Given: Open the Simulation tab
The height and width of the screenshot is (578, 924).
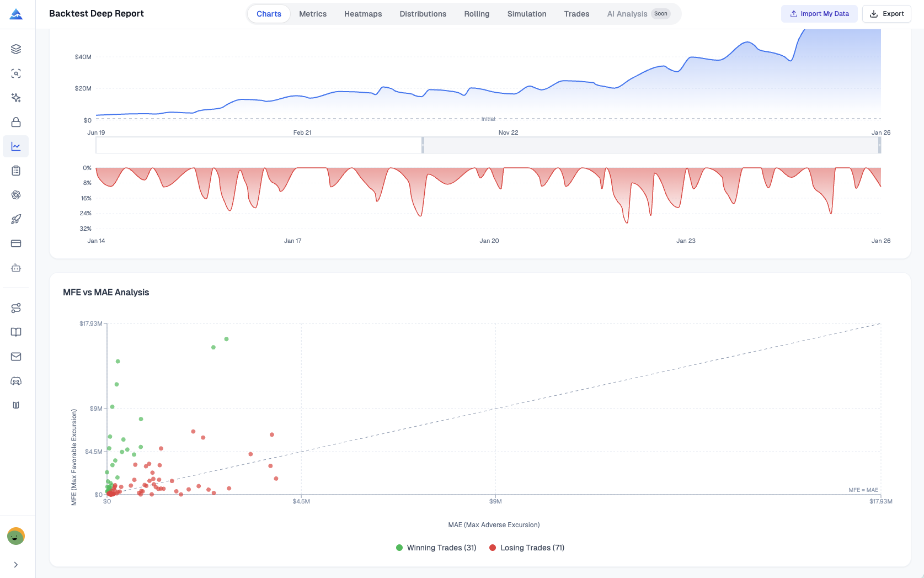Looking at the screenshot, I should point(527,13).
